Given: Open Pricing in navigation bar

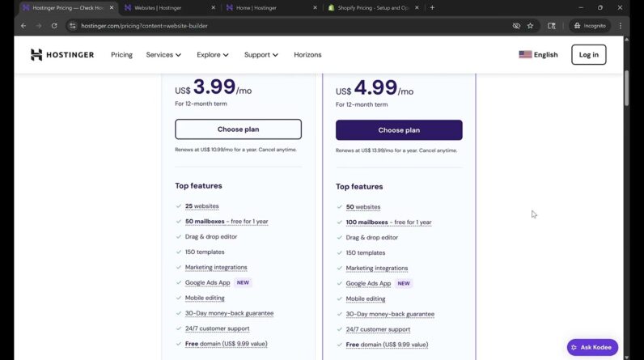Looking at the screenshot, I should point(121,54).
